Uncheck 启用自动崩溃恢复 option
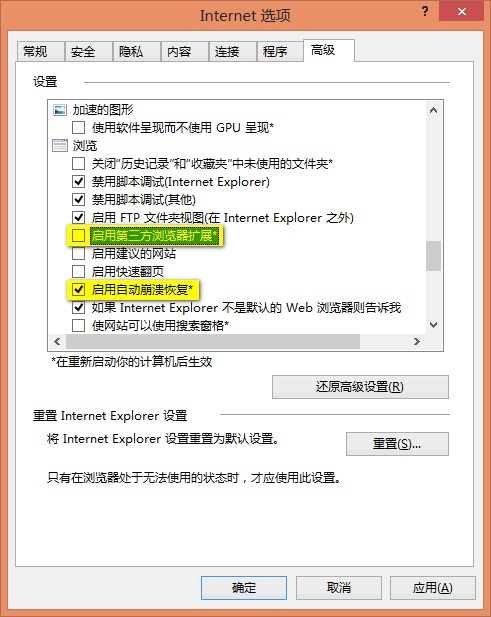Viewport: 491px width, 617px height. [78, 290]
